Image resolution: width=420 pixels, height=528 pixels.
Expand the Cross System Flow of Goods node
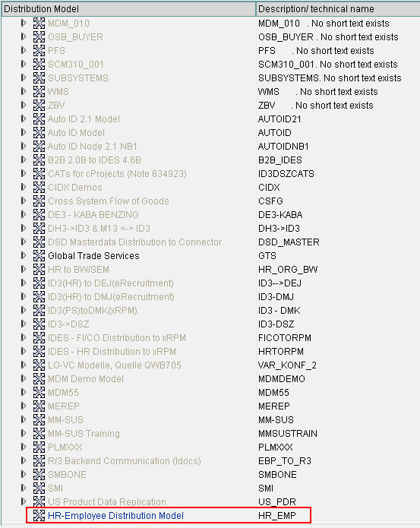[24, 201]
